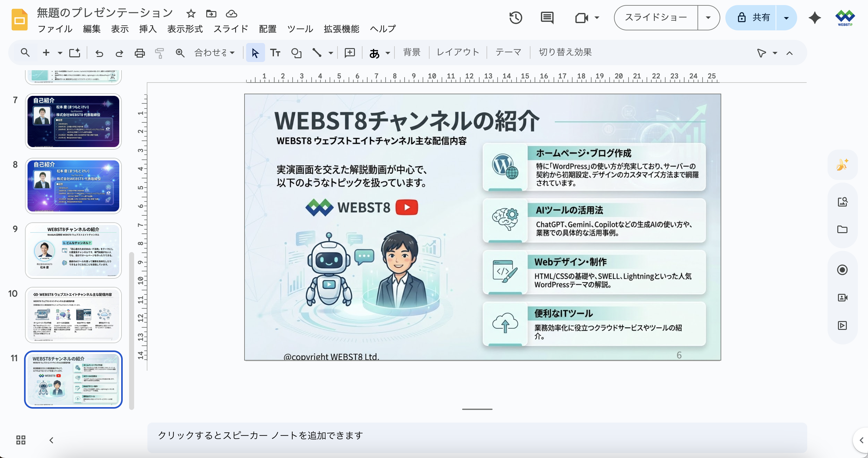
Task: Switch to grid view
Action: coord(21,440)
